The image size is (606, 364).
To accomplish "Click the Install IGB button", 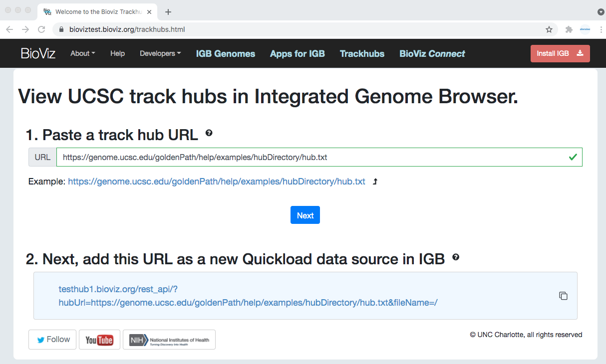I will point(560,53).
